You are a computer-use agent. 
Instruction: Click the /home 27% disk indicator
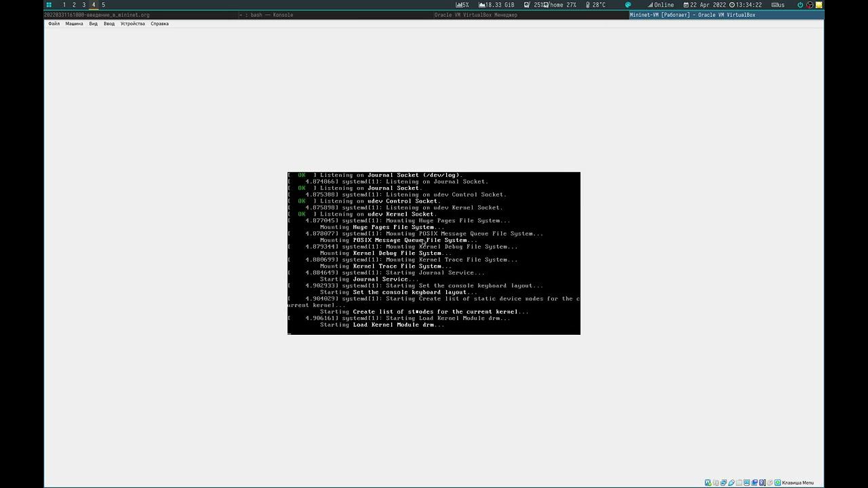tap(561, 5)
